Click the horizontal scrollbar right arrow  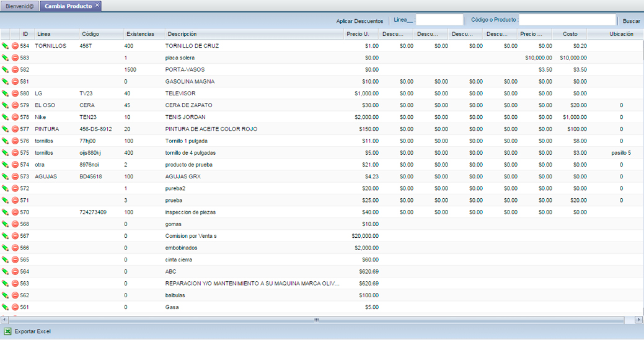pos(639,320)
